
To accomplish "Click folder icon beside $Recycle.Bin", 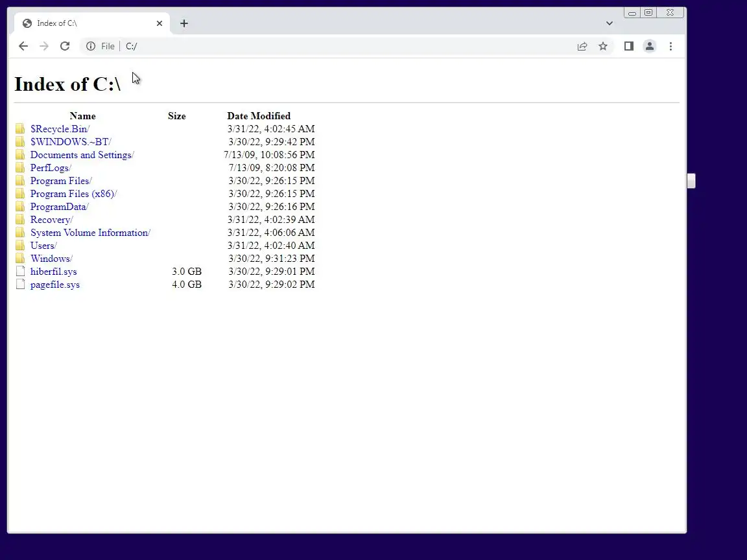I will point(20,128).
